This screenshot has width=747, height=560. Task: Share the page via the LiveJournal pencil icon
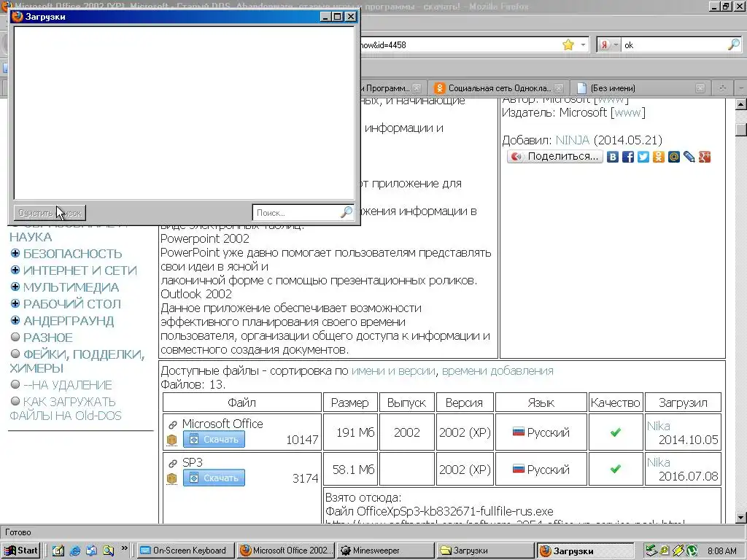[689, 157]
